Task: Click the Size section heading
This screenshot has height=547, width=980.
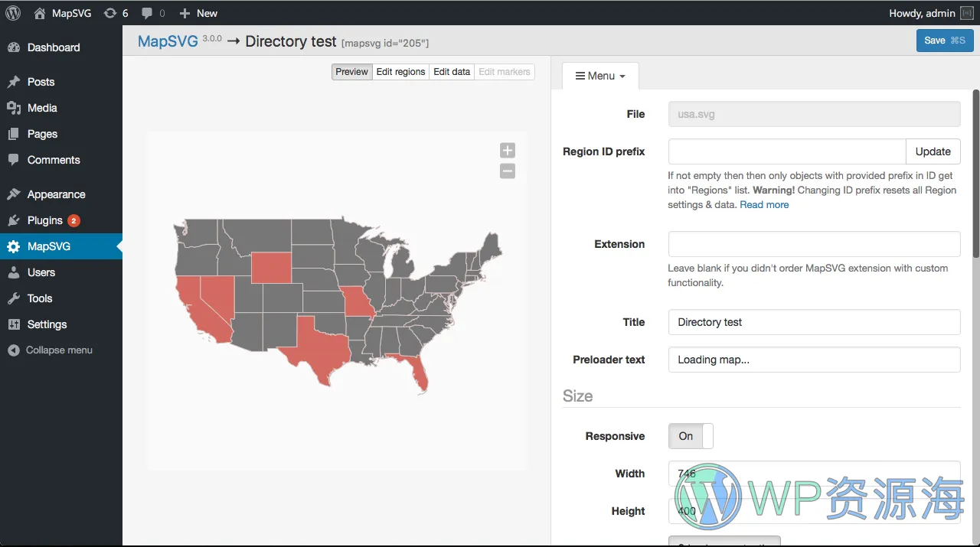Action: click(x=577, y=396)
